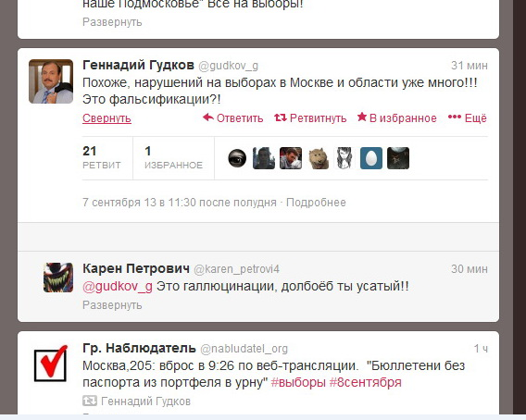
Task: Open the #8сентября hashtag
Action: click(x=365, y=382)
